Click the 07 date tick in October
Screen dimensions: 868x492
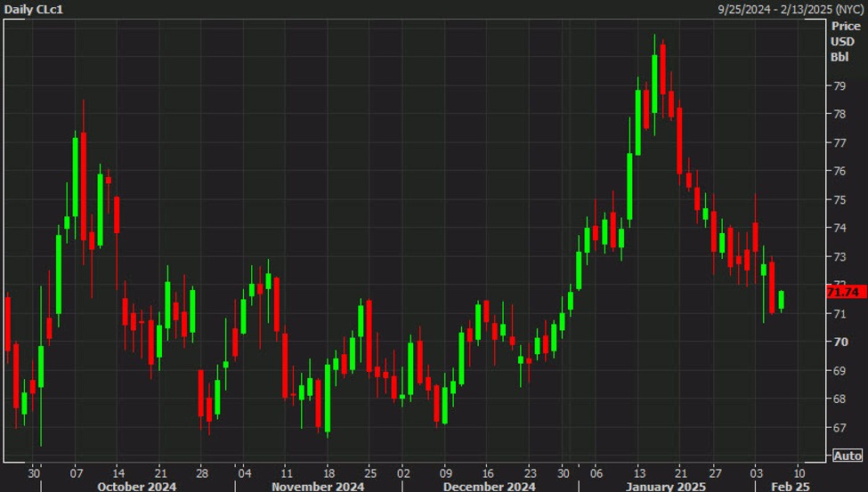pos(77,473)
